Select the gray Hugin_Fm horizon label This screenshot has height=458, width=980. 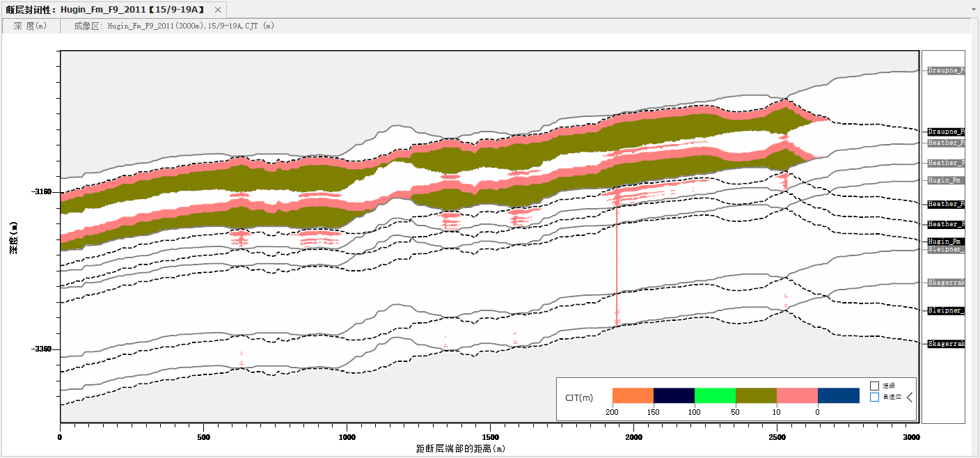946,180
